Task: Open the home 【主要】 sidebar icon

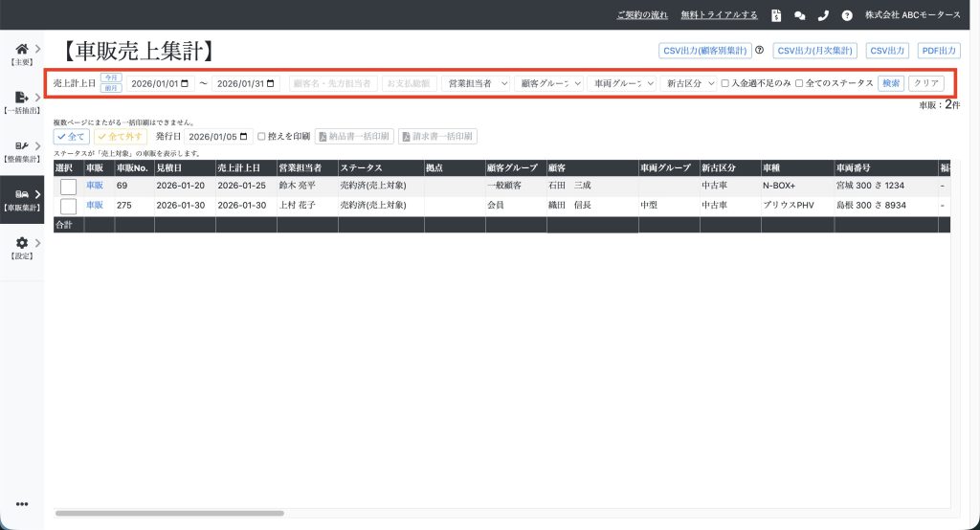Action: (x=22, y=49)
